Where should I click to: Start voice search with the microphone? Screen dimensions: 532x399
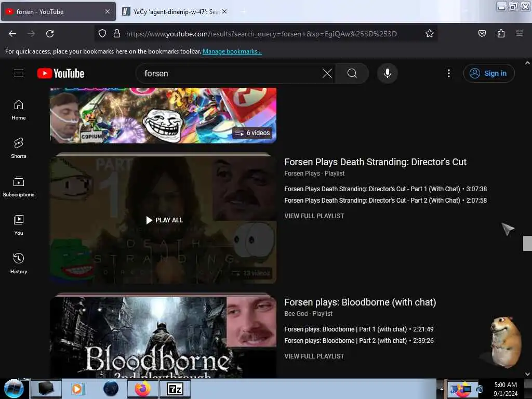[x=388, y=73]
